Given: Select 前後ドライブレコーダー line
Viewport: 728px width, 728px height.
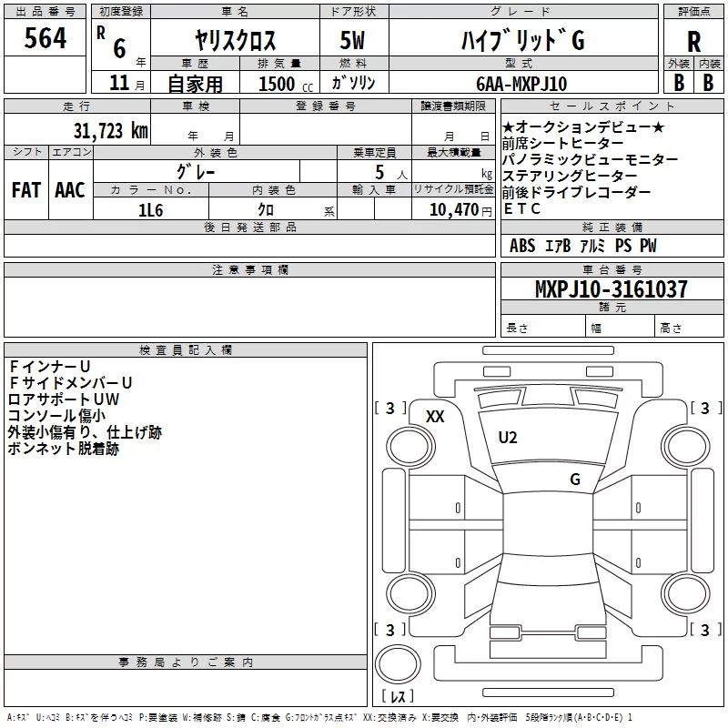Looking at the screenshot, I should click(576, 192).
